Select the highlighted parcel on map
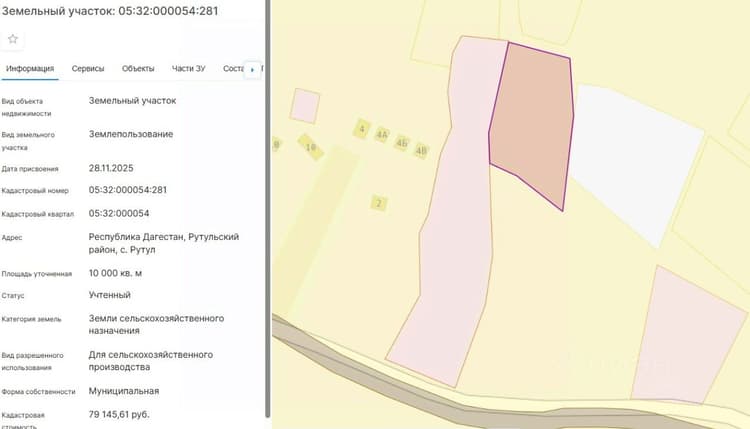Viewport: 750px width, 429px height. point(533,120)
